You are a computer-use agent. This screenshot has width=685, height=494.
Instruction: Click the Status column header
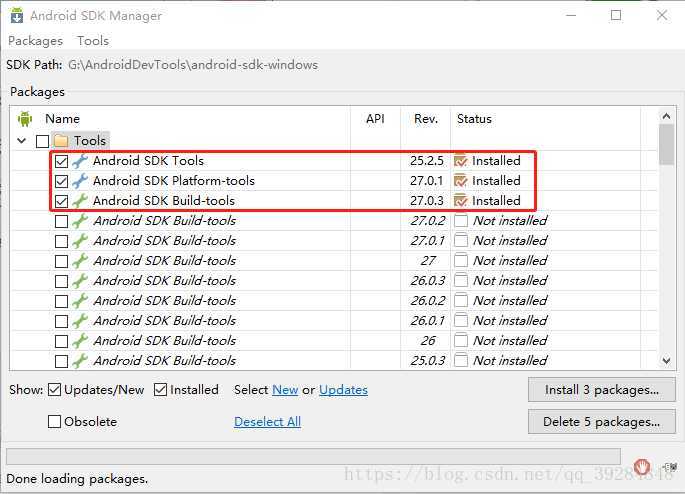pyautogui.click(x=474, y=119)
